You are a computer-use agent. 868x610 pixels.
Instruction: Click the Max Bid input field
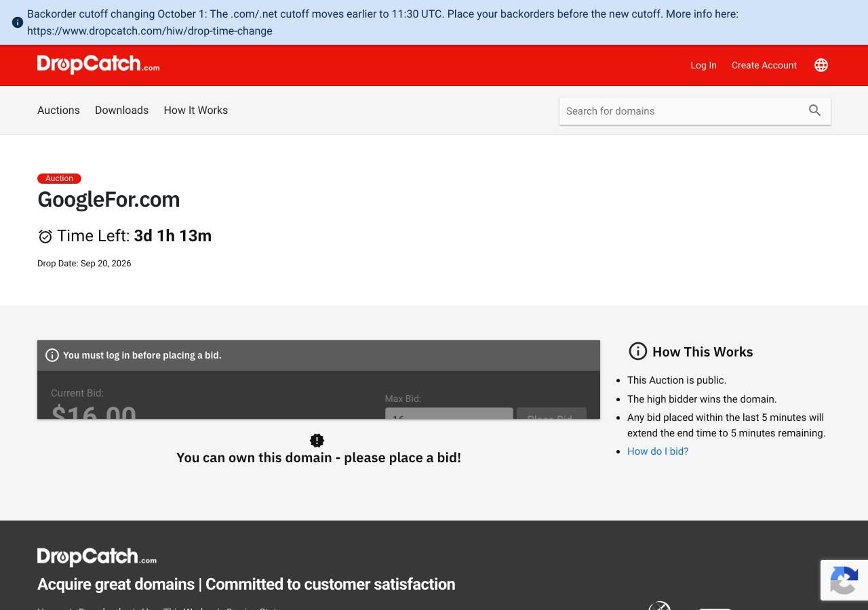449,413
